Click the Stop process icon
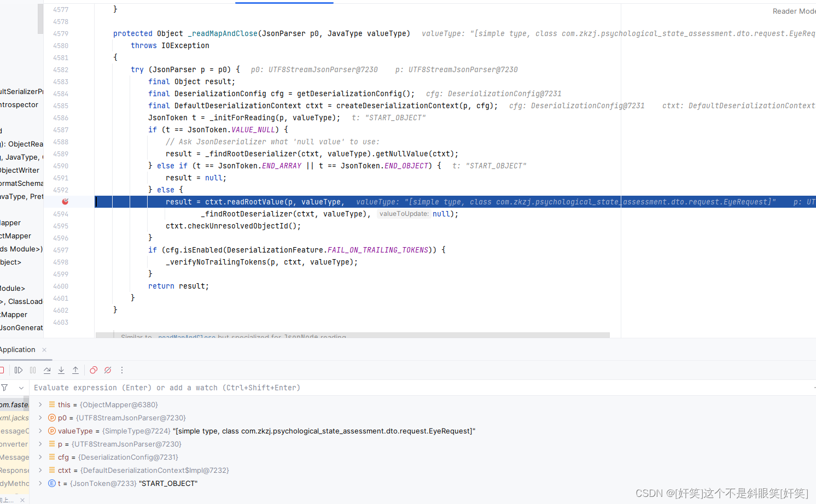Viewport: 816px width, 504px height. [x=2, y=370]
